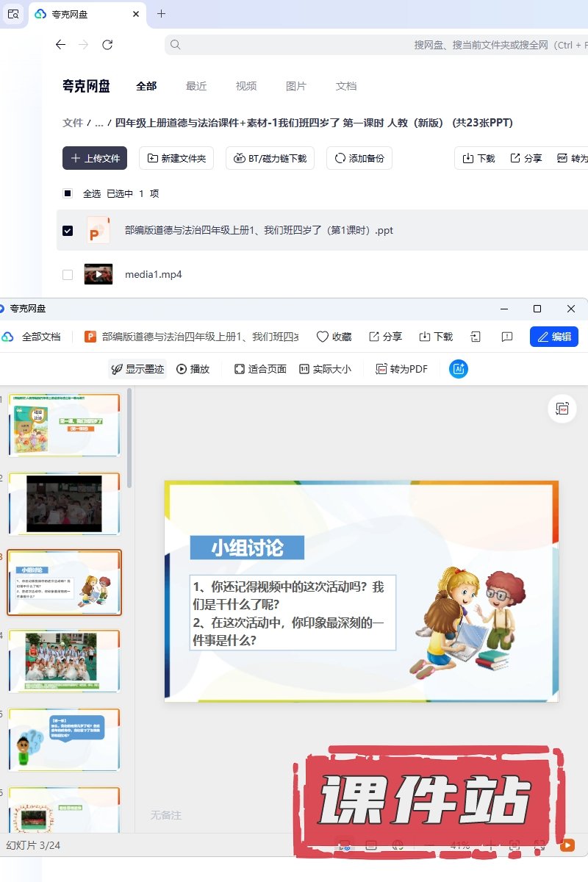The image size is (588, 882).
Task: Click the 收藏 heart icon
Action: coord(322,337)
